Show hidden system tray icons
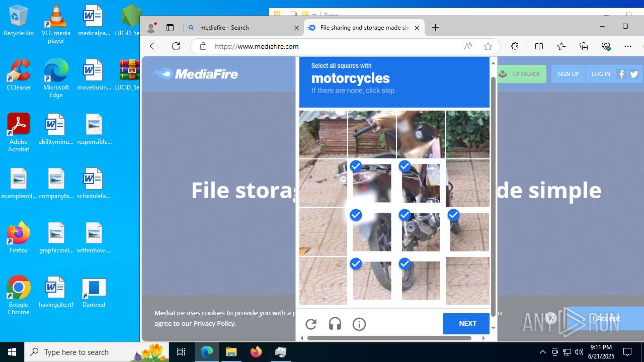This screenshot has height=362, width=644. pos(542,352)
